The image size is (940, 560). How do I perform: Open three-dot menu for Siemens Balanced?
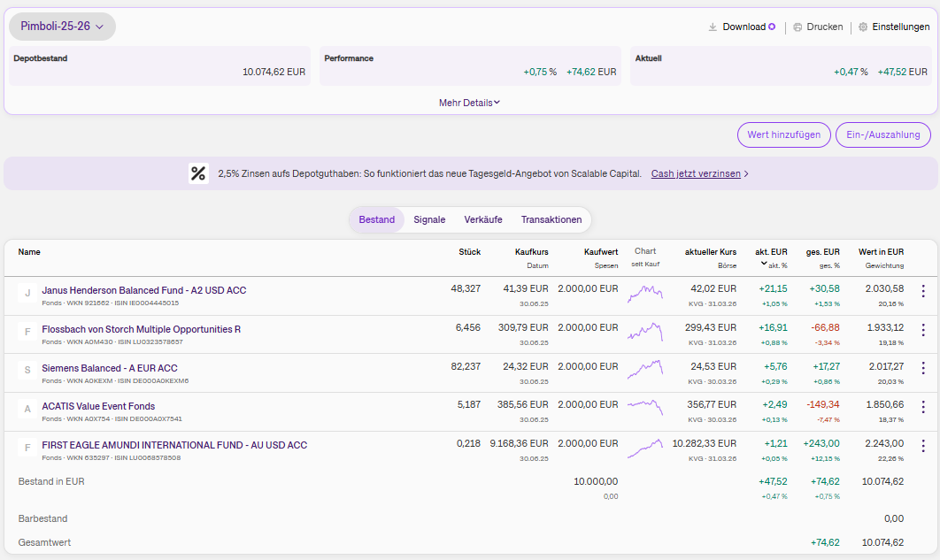[923, 368]
